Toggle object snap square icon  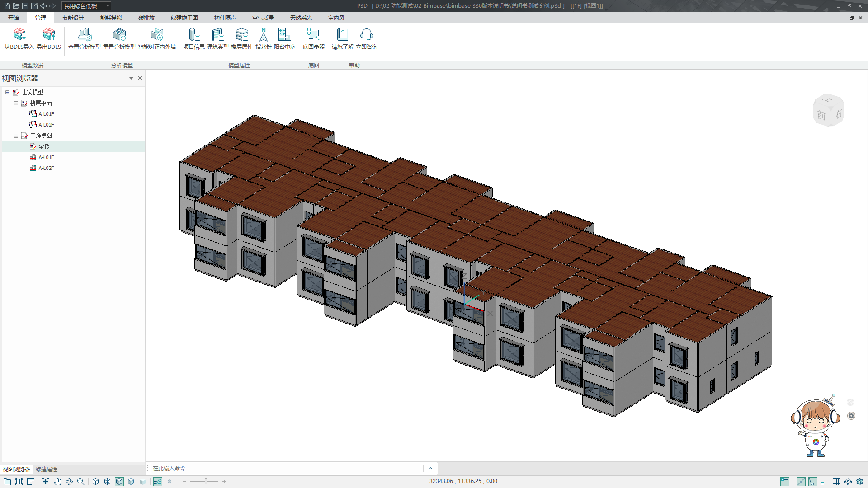tap(785, 482)
